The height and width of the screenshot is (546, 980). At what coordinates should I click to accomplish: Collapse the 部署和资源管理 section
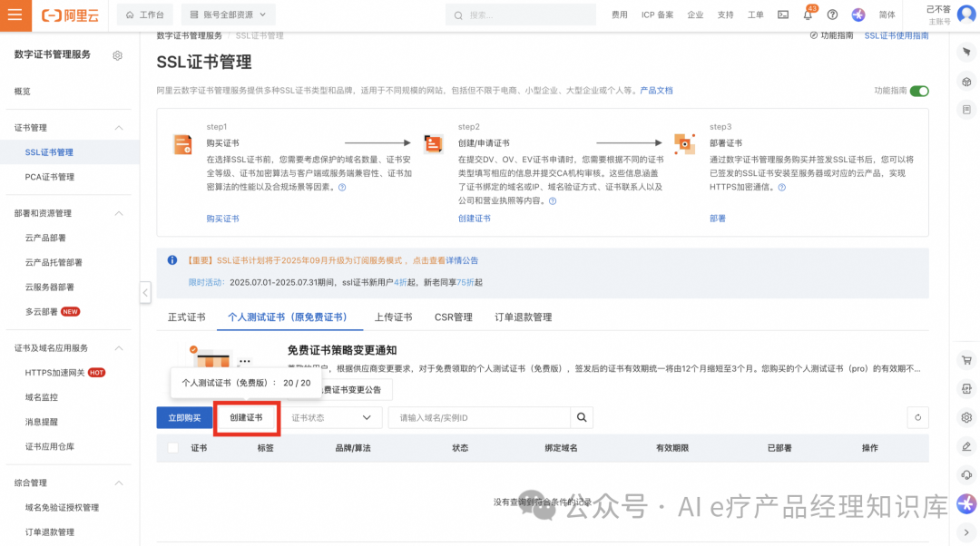tap(119, 214)
